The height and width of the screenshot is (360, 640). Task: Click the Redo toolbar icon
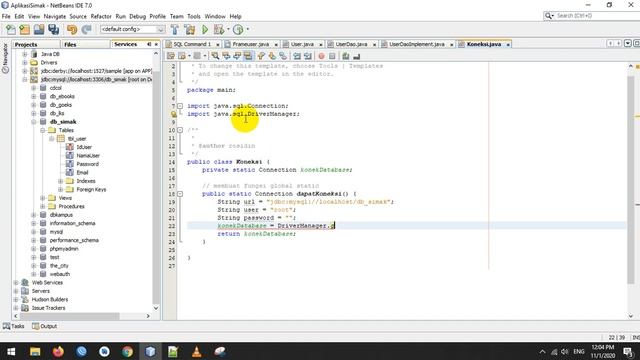coord(86,29)
